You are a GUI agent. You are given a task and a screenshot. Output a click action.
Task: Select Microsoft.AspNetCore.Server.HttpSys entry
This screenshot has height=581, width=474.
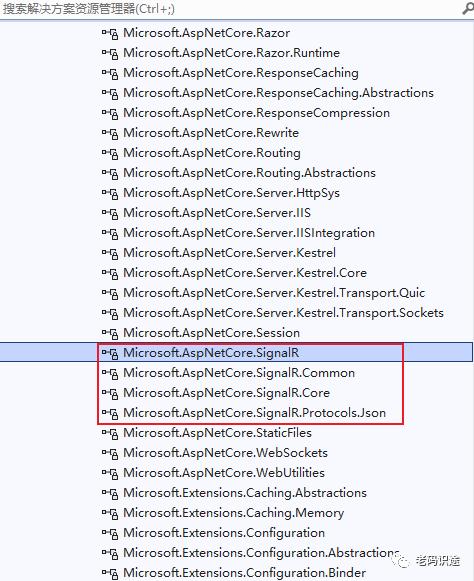[x=231, y=193]
